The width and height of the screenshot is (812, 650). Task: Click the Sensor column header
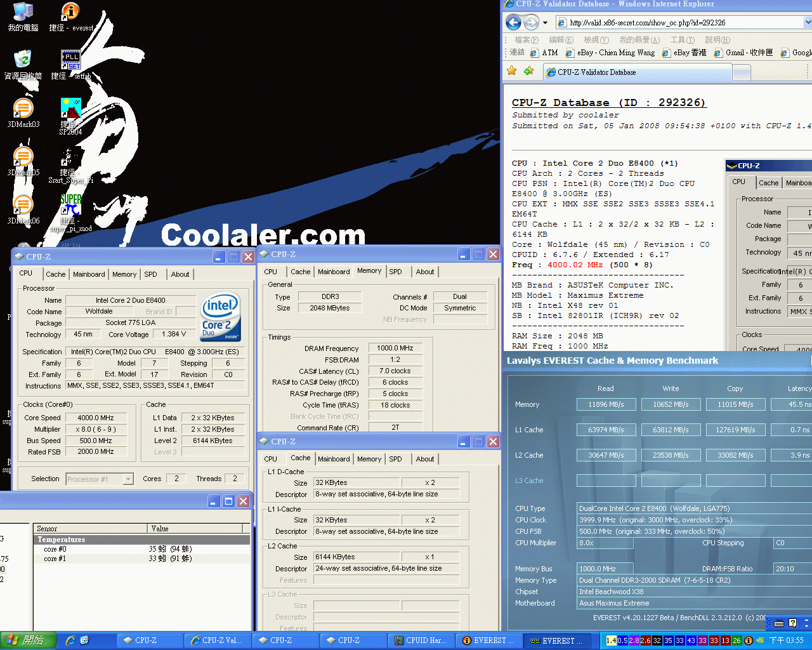91,528
